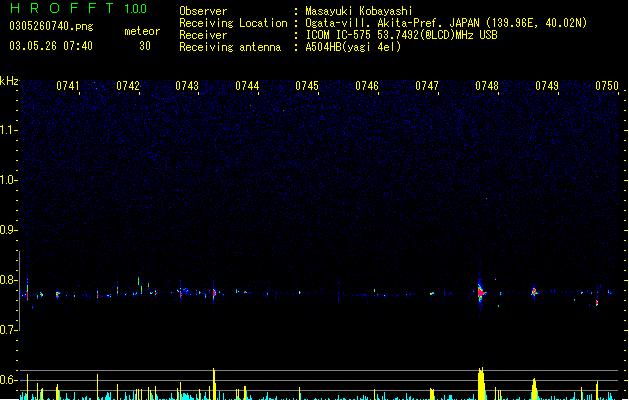Click the HROFFT 1.00 title text
This screenshot has height=400, width=629.
79,8
